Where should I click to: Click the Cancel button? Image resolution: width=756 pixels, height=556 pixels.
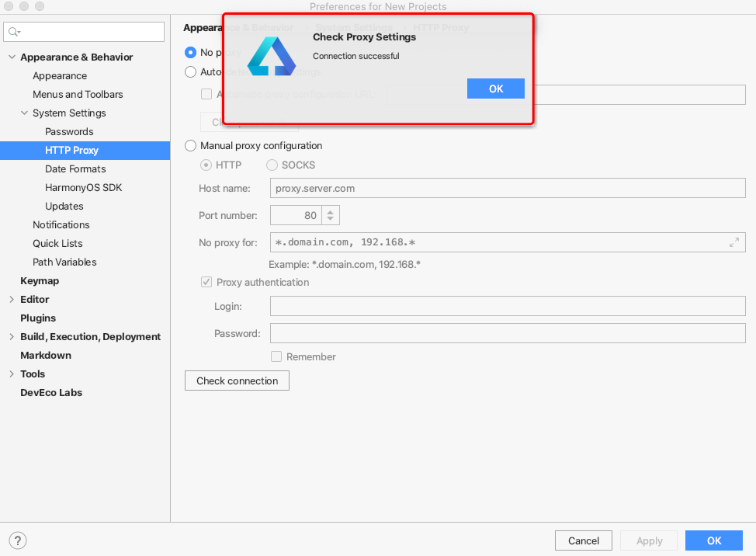[x=584, y=540]
